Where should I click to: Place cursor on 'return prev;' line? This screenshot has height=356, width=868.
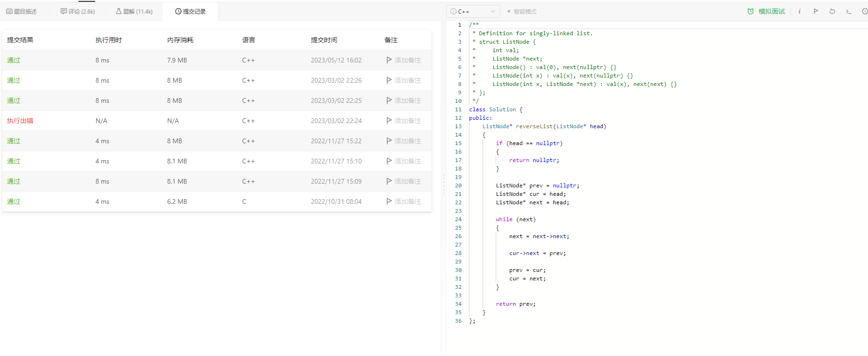[515, 304]
